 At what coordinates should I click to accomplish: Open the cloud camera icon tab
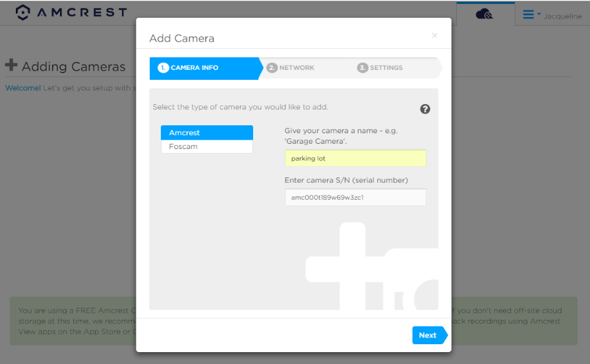[485, 15]
